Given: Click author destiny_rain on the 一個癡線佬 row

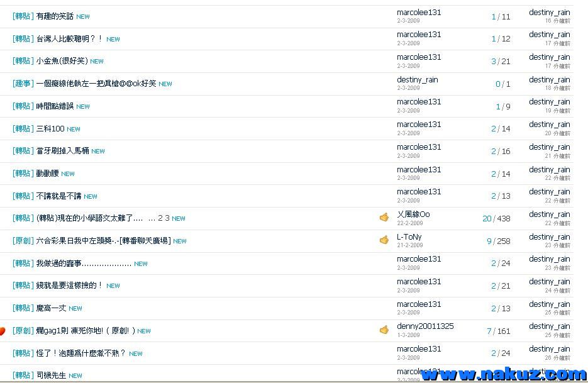Looking at the screenshot, I should point(418,79).
